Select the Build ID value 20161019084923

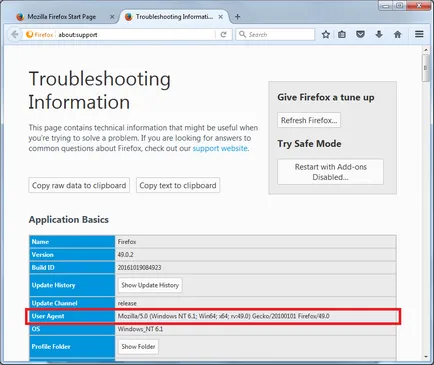point(139,268)
